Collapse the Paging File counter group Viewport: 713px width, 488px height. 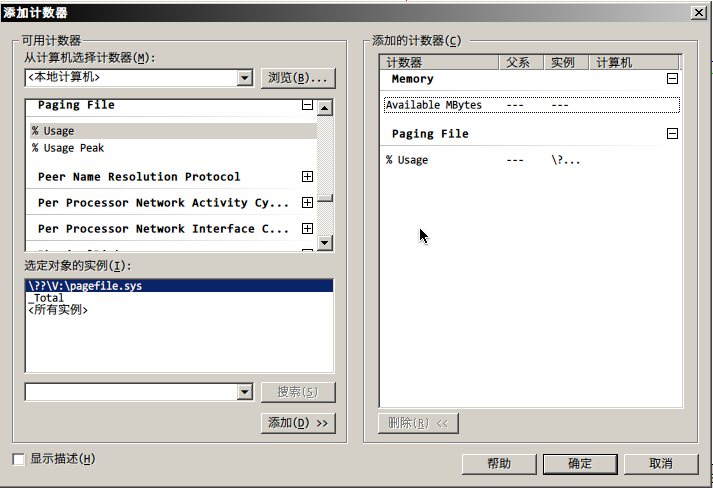click(x=307, y=105)
